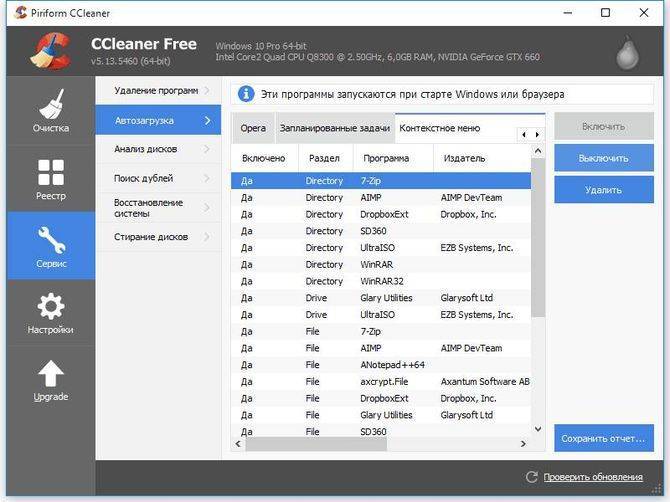Select the Directory 7-Zip row
Image resolution: width=670 pixels, height=502 pixels.
(381, 181)
